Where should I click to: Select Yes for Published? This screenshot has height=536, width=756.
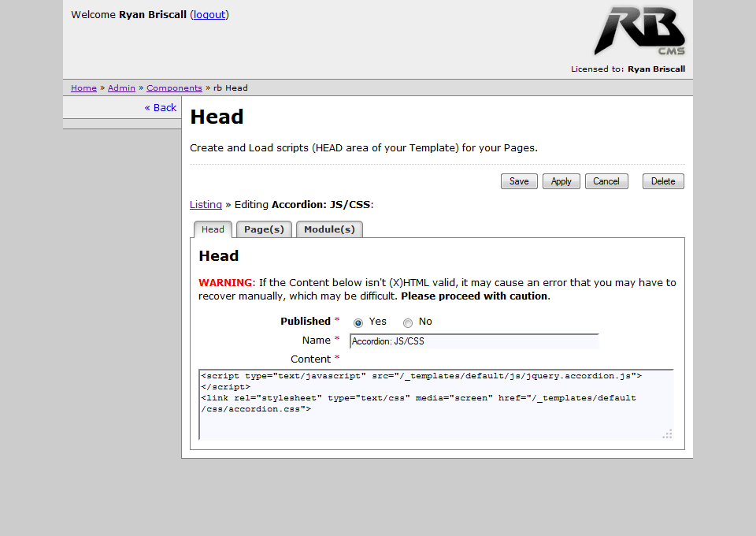pyautogui.click(x=358, y=322)
